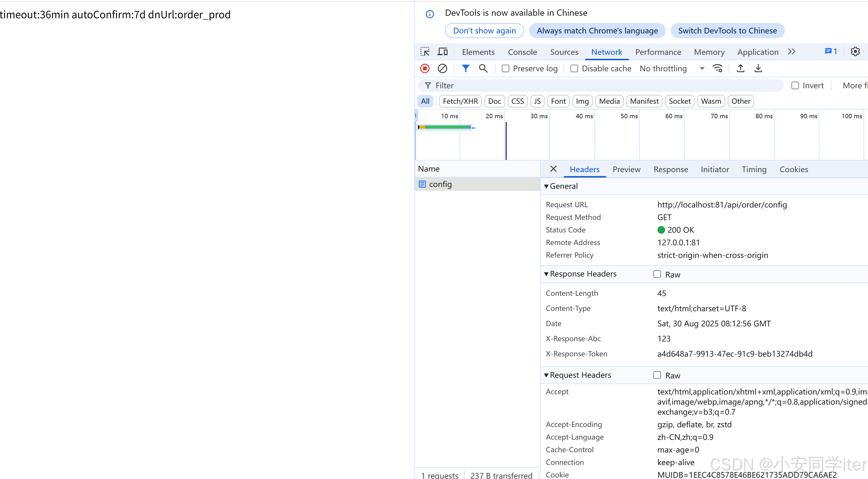Open the Console tab

pos(522,52)
